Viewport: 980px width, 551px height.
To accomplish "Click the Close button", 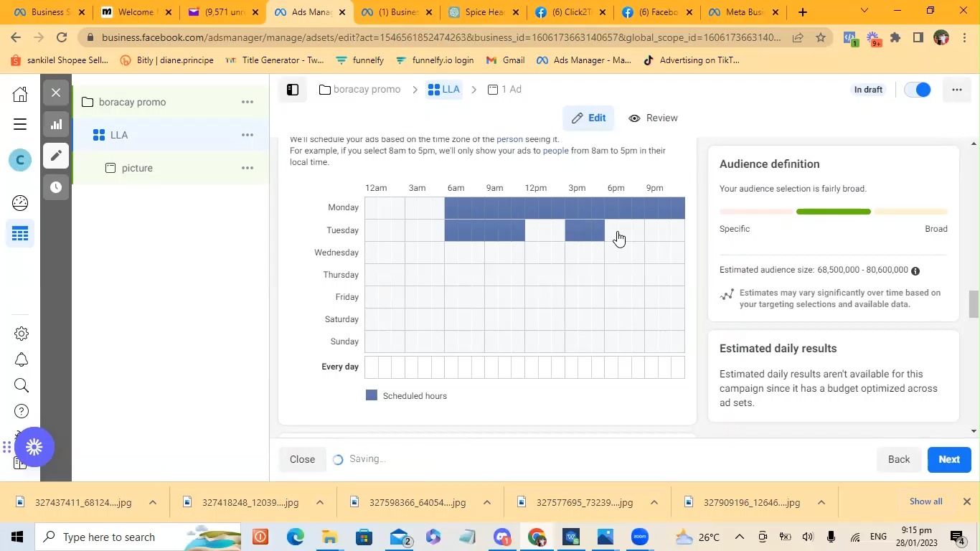I will tap(302, 460).
